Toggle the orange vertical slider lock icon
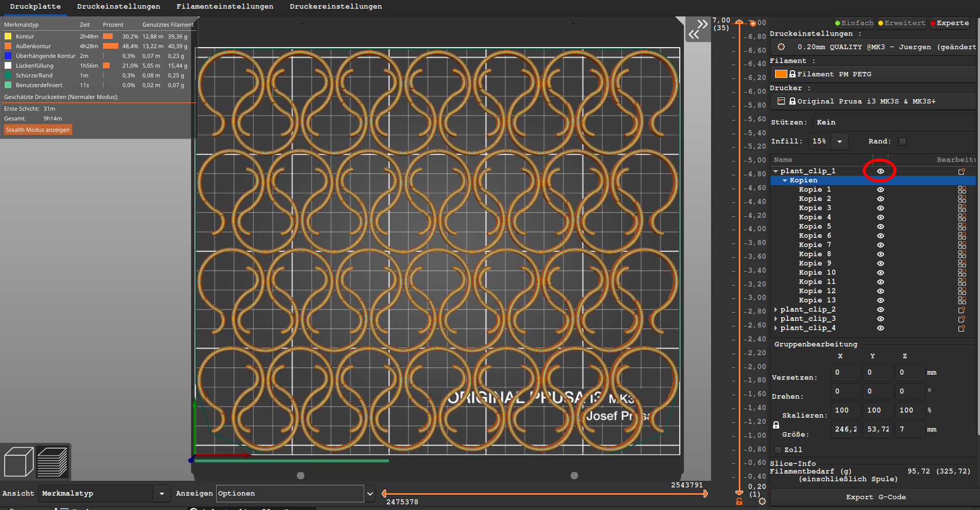This screenshot has height=510, width=980. pyautogui.click(x=739, y=501)
